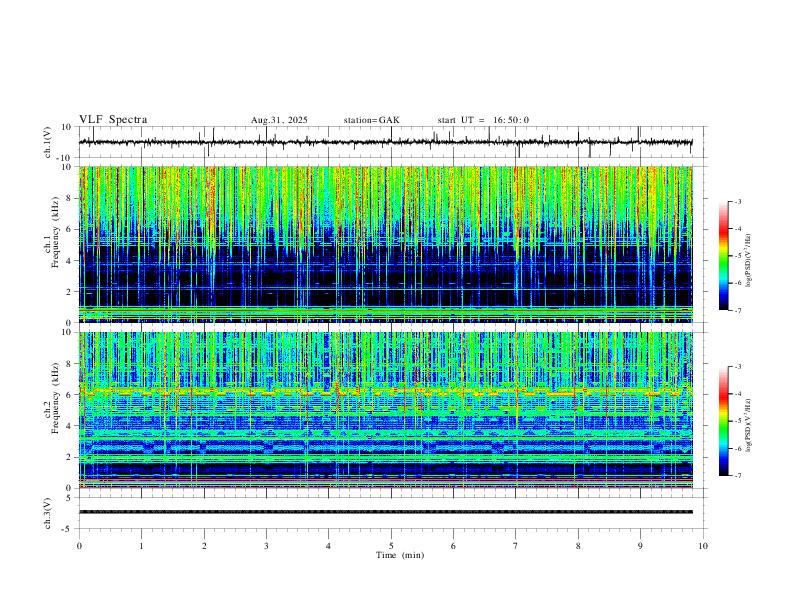Viewport: 792px width, 612px height.
Task: Click the "Time (min)" axis title
Action: [400, 555]
